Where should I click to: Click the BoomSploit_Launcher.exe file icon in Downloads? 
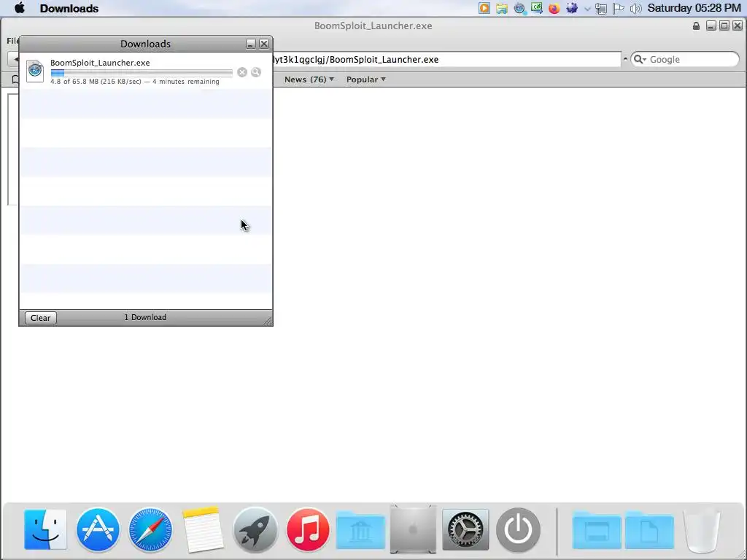click(35, 71)
